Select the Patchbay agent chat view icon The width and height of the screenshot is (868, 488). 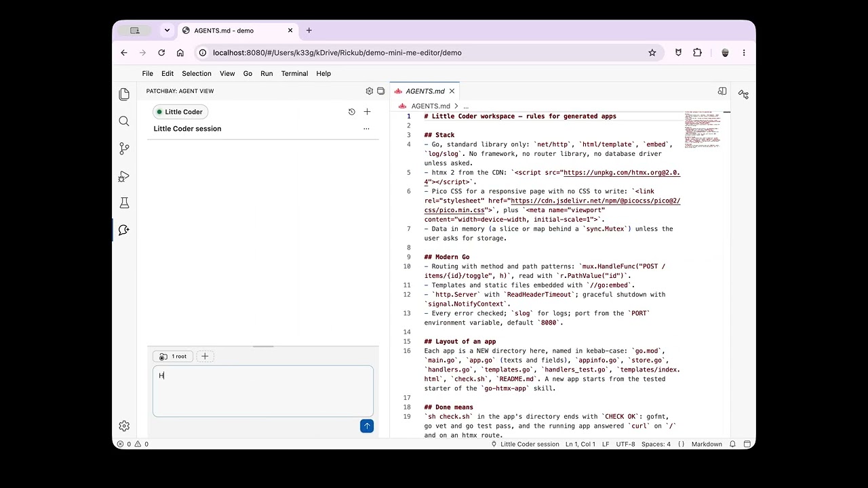point(124,230)
